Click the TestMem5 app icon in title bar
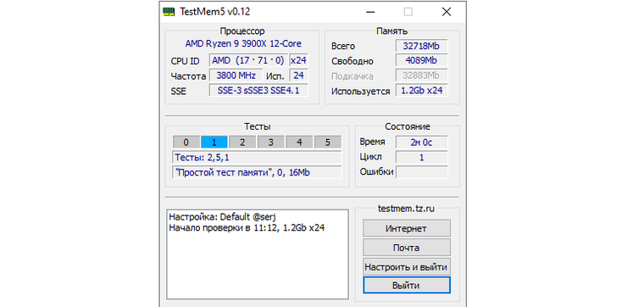Viewport: 644px width, 307px height. coord(169,12)
